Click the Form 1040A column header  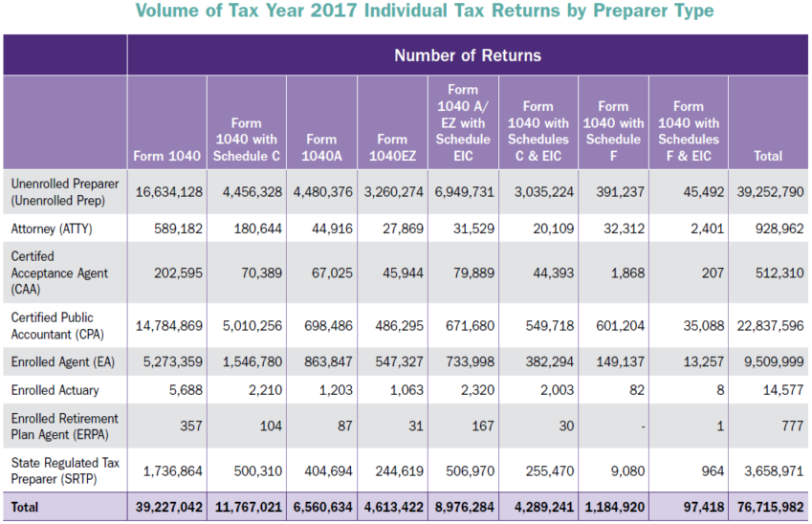pos(321,146)
